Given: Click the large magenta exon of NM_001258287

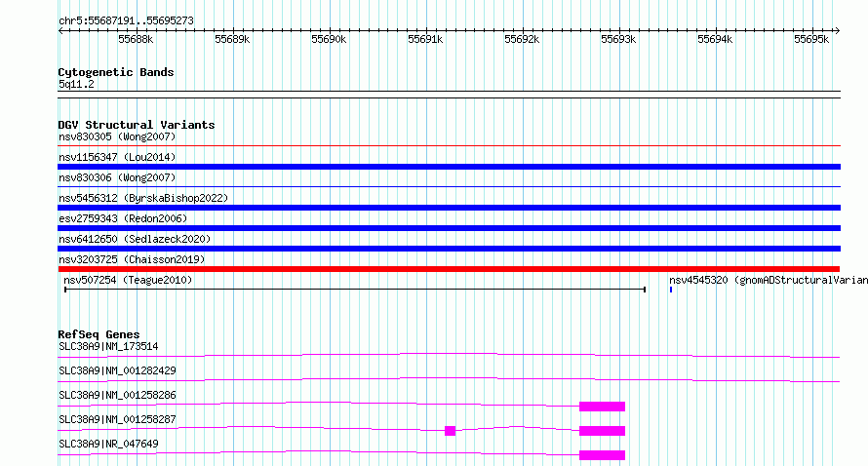Looking at the screenshot, I should pyautogui.click(x=603, y=431).
